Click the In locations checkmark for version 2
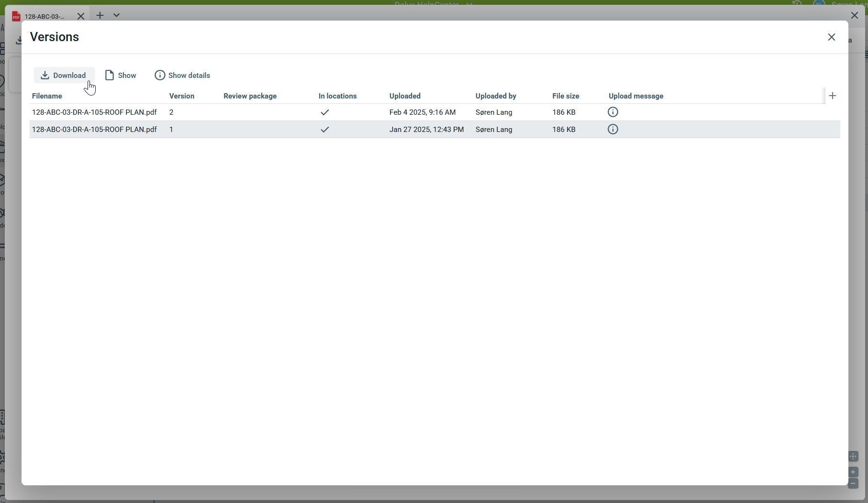 click(x=325, y=112)
